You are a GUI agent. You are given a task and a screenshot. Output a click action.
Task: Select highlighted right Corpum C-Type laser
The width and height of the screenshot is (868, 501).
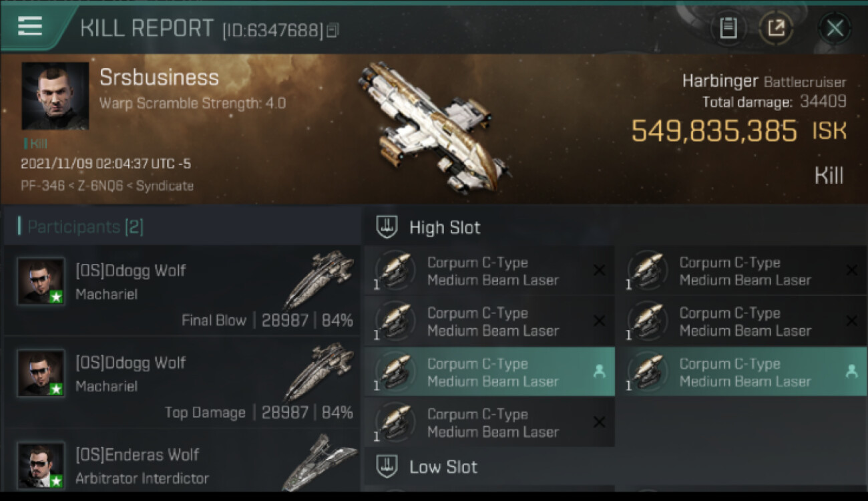tap(746, 372)
